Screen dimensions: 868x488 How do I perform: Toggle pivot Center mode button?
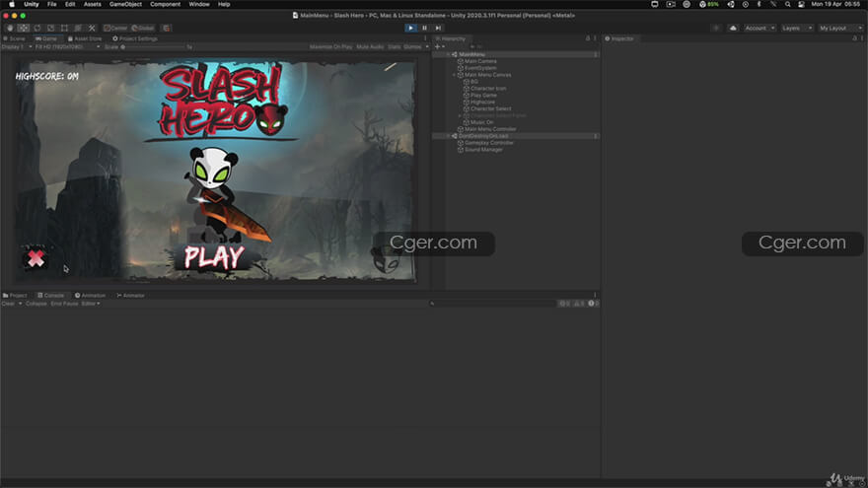click(115, 28)
